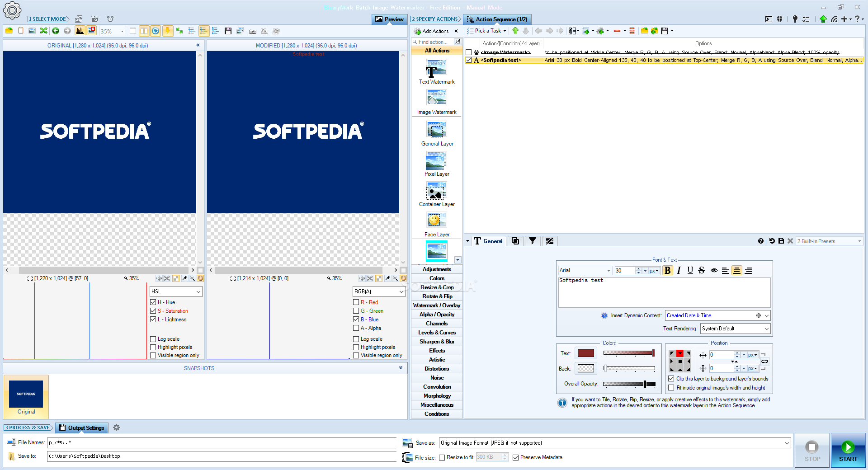Click the Text color swatch
This screenshot has height=470, width=868.
[x=586, y=353]
